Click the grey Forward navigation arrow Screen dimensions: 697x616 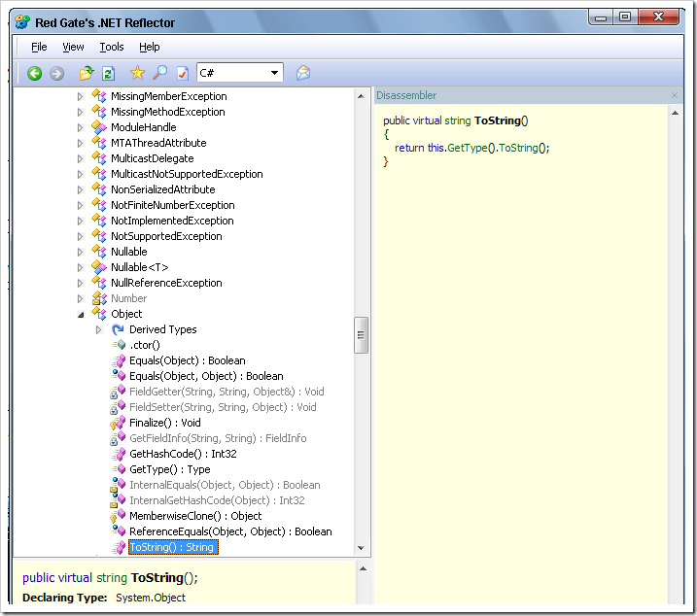pyautogui.click(x=56, y=73)
